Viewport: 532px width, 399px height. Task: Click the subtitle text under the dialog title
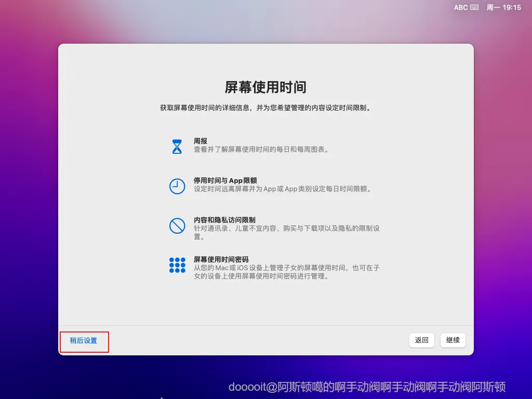pos(265,108)
